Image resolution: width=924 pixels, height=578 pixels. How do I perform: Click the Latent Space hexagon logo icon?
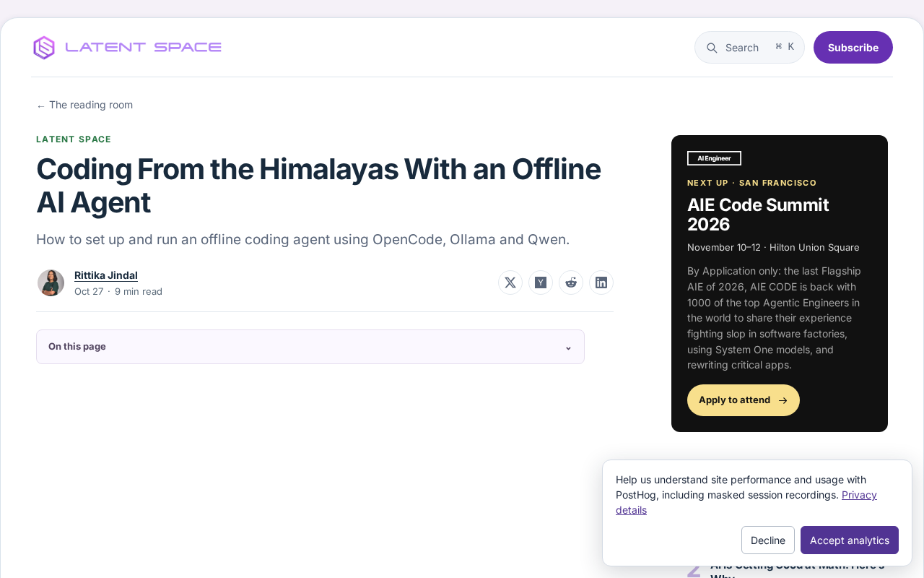(x=44, y=48)
